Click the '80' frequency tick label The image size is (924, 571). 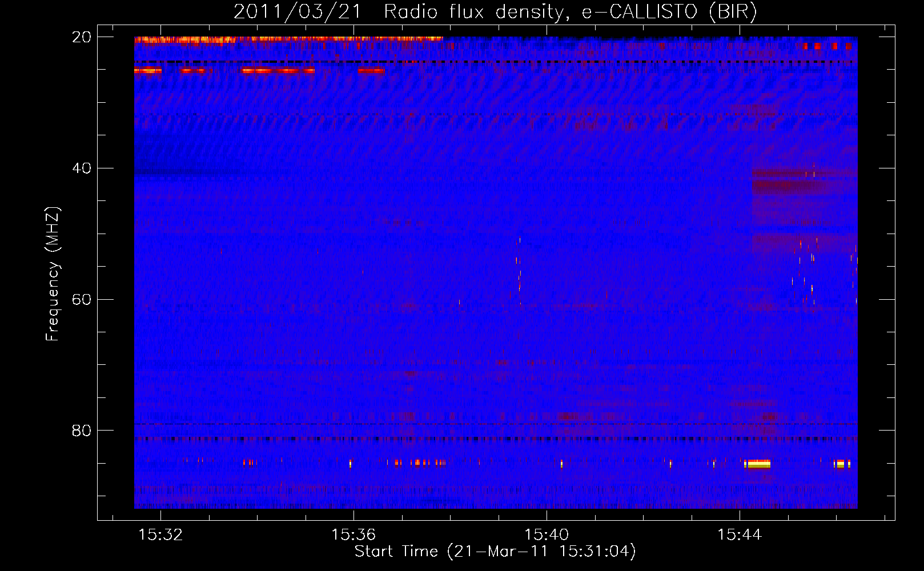(x=81, y=431)
